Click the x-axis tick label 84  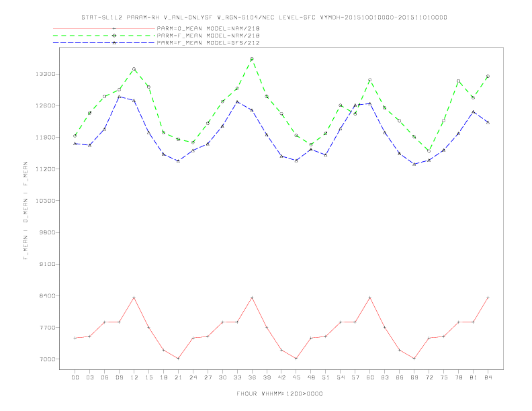[x=488, y=377]
